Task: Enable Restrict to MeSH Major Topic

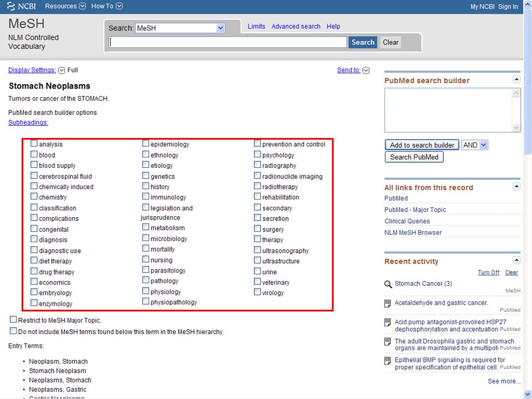Action: pyautogui.click(x=13, y=320)
